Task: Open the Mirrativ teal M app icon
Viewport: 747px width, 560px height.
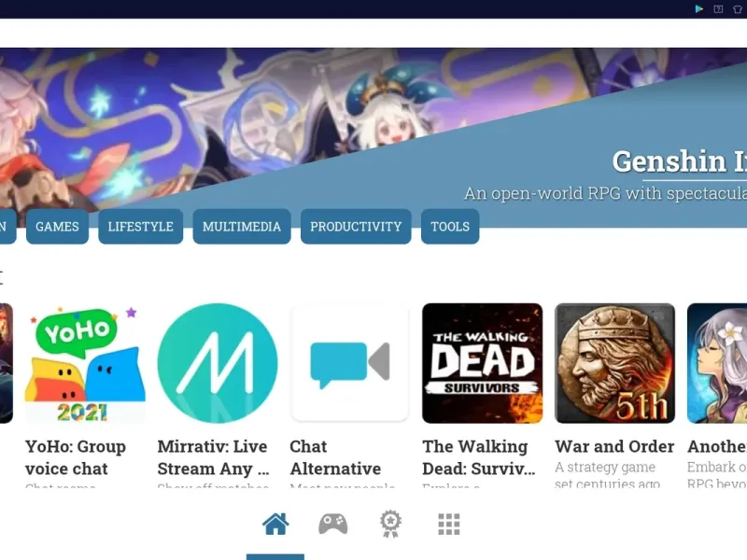Action: point(218,363)
